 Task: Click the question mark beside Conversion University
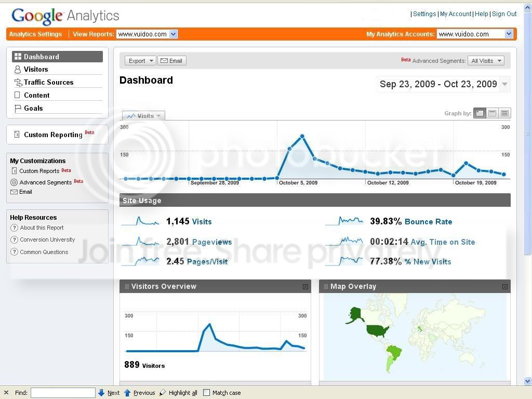[x=14, y=240]
